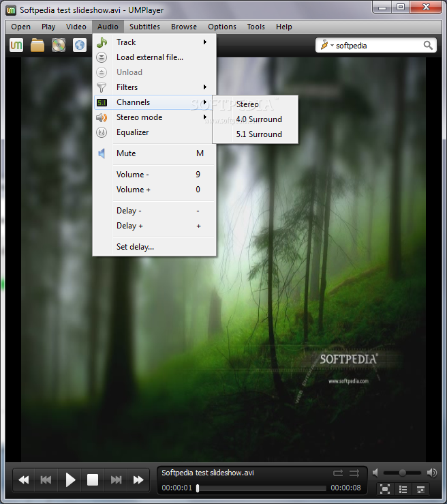Open file via folder toolbar icon
The height and width of the screenshot is (504, 447).
click(x=37, y=45)
